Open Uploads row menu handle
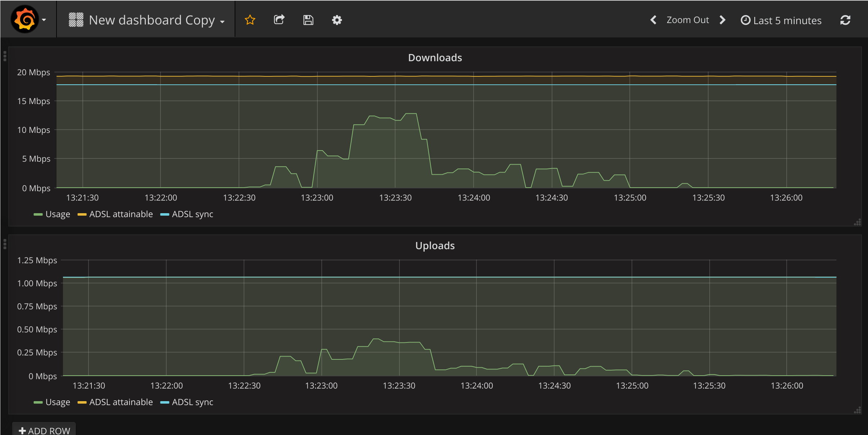Image resolution: width=868 pixels, height=435 pixels. (x=5, y=244)
